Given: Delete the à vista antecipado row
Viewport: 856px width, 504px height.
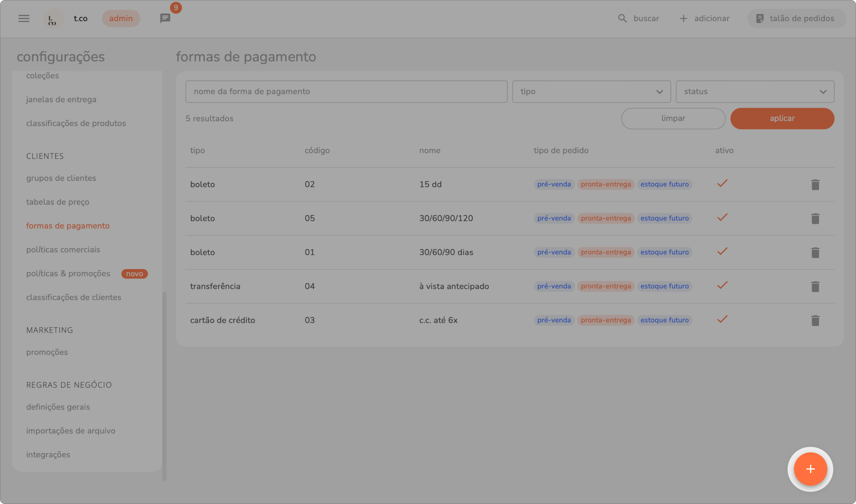Looking at the screenshot, I should pos(815,287).
